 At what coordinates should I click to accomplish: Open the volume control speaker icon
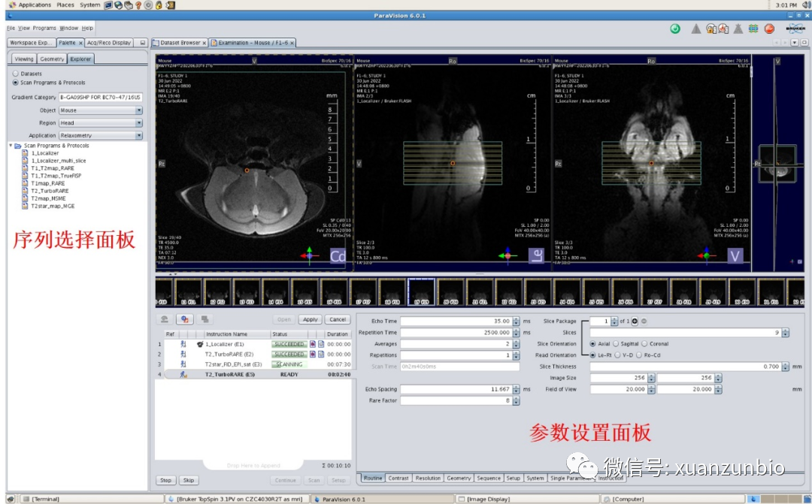[x=806, y=5]
